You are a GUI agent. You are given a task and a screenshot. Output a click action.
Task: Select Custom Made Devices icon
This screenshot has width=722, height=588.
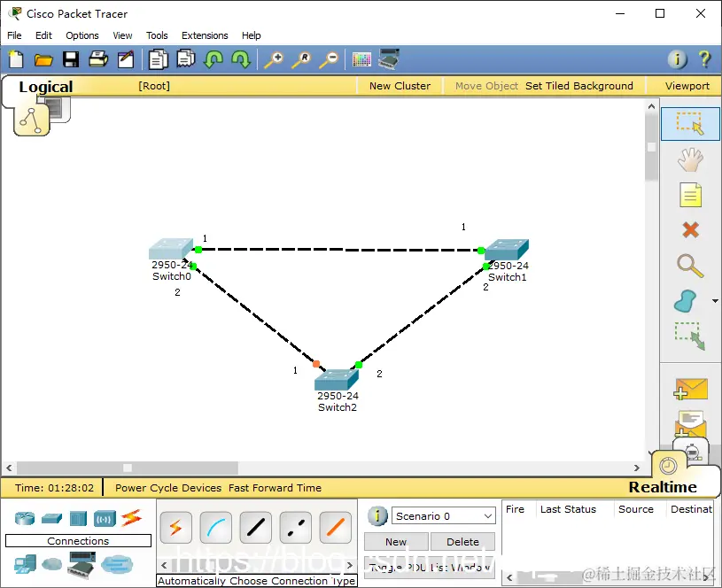(82, 565)
